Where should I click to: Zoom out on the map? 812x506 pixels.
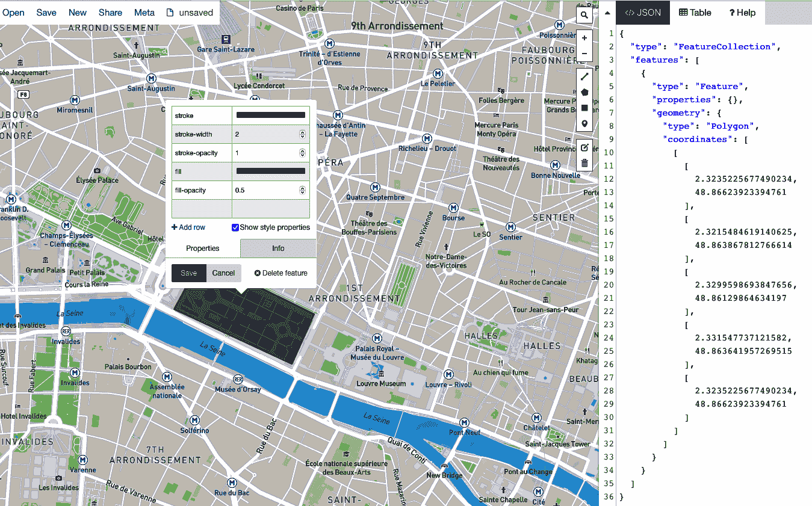click(584, 54)
